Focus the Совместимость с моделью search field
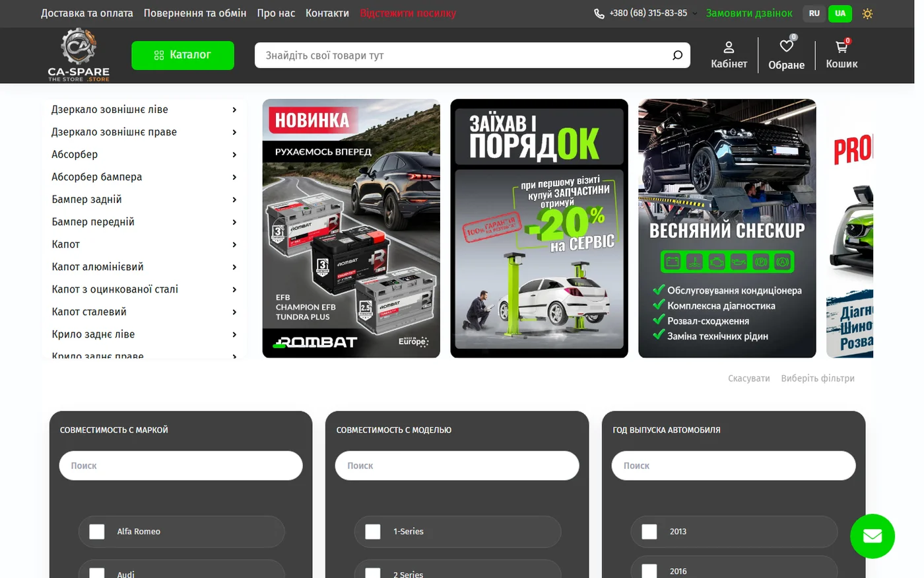 pyautogui.click(x=457, y=466)
